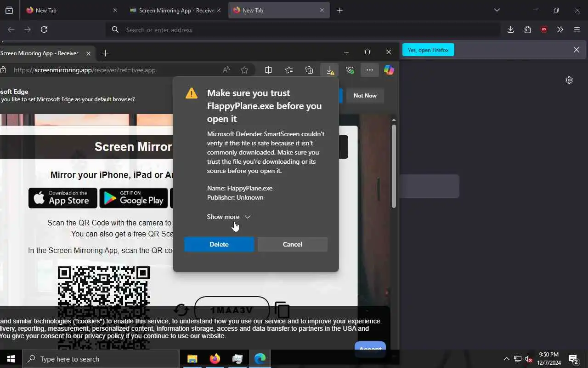
Task: Click Not Now on default browser prompt
Action: (x=365, y=96)
